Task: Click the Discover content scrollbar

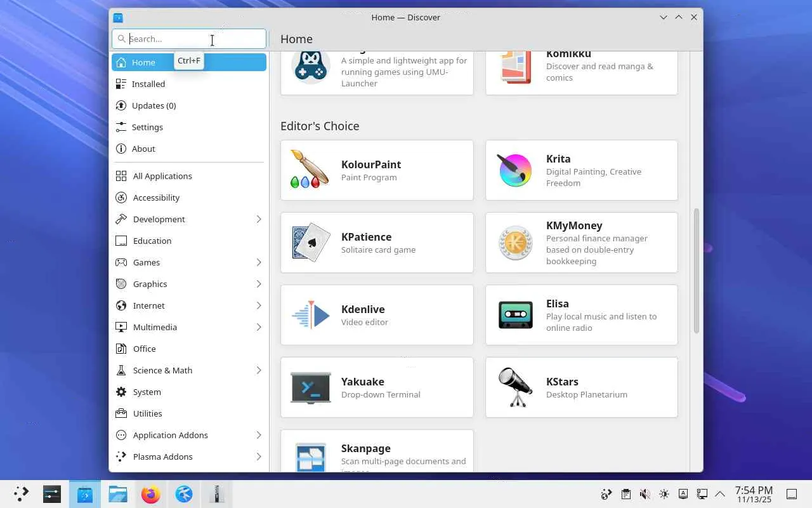Action: (x=696, y=271)
